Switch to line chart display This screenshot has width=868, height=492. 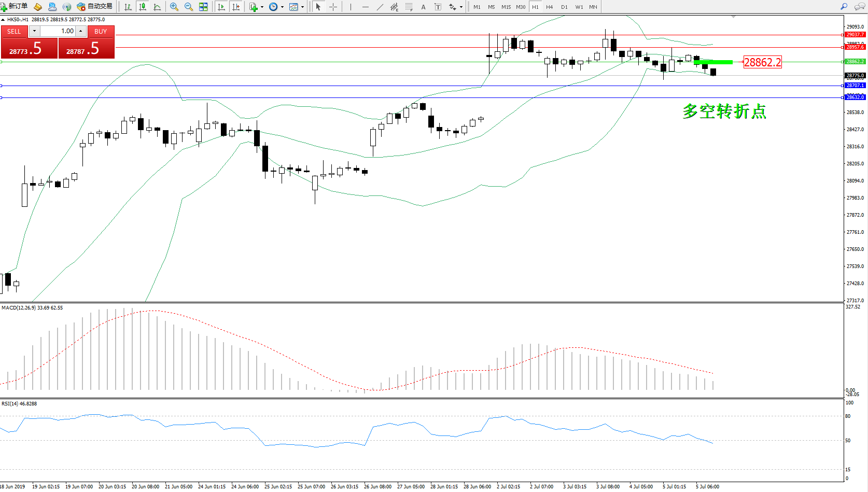(x=157, y=7)
